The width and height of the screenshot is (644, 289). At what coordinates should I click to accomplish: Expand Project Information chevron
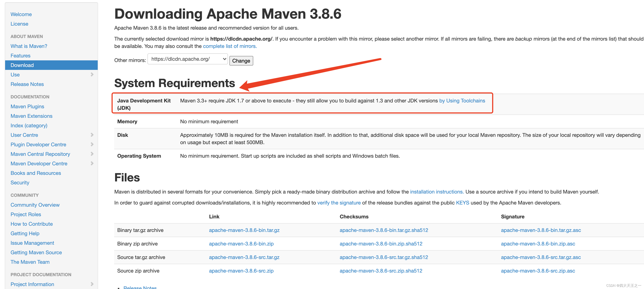click(x=92, y=284)
